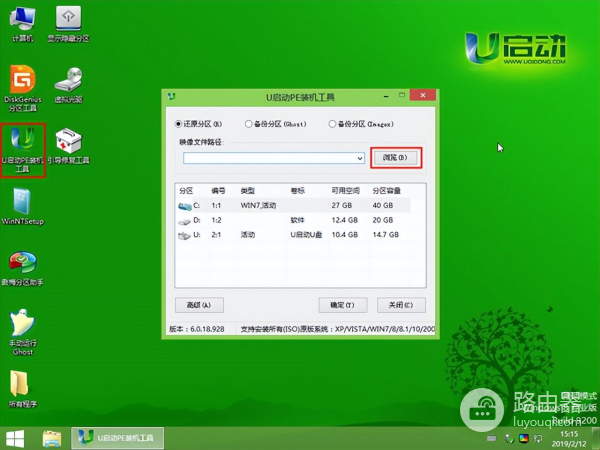Click the 关闭(C) button
The image size is (600, 450).
(401, 305)
